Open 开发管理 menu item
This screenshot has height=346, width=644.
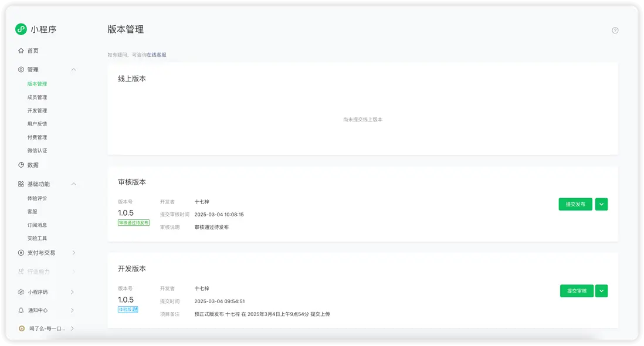point(37,110)
